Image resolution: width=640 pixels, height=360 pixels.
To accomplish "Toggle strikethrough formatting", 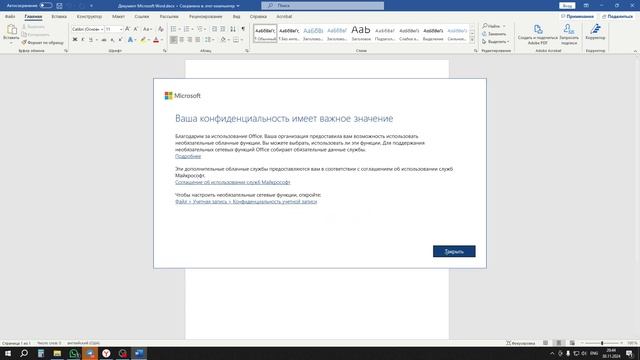I will (x=104, y=40).
